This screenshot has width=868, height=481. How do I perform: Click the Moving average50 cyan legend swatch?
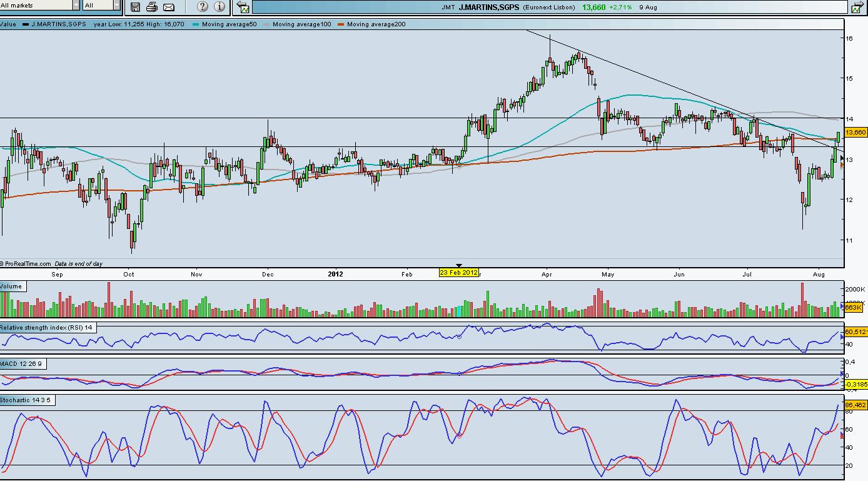click(196, 24)
